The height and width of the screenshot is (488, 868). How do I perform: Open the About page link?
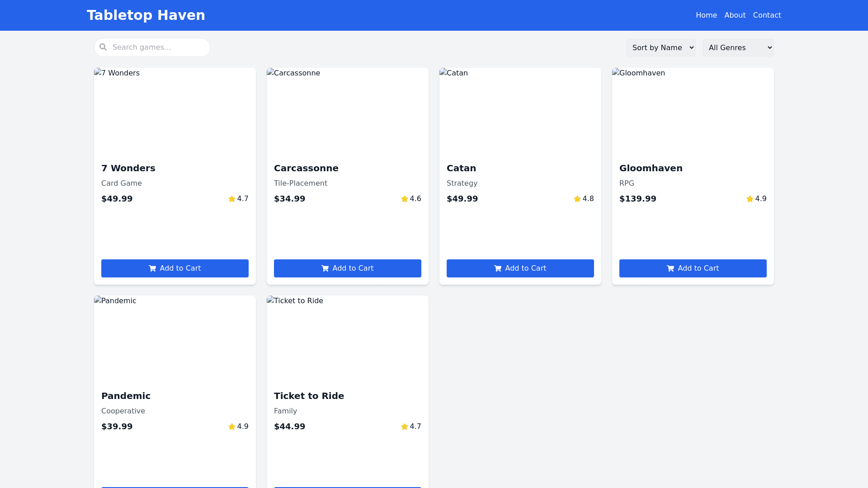click(735, 15)
